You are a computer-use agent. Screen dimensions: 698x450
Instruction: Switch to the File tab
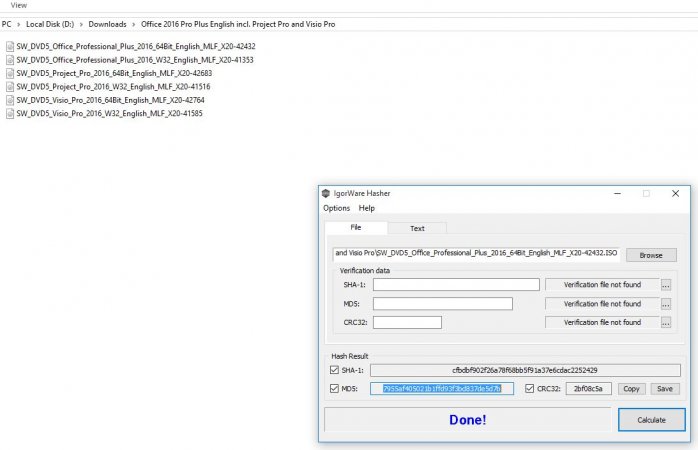tap(356, 227)
